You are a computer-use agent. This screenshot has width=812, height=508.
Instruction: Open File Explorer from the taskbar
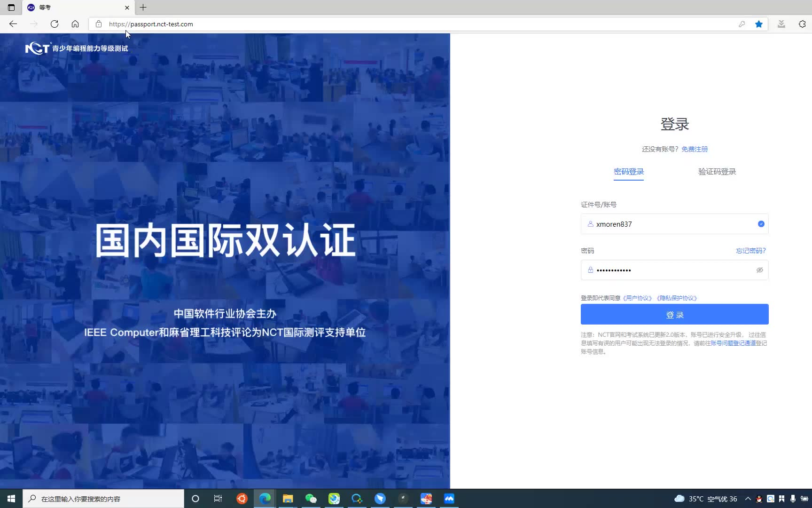click(287, 498)
